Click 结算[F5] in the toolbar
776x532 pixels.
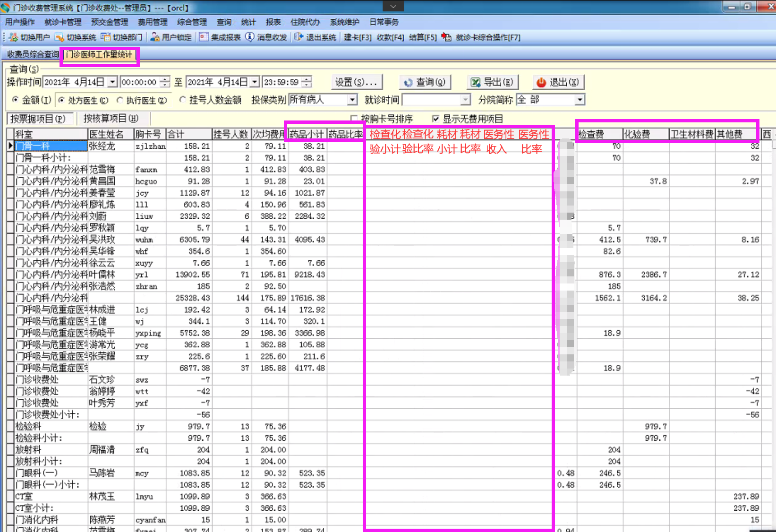pos(423,37)
